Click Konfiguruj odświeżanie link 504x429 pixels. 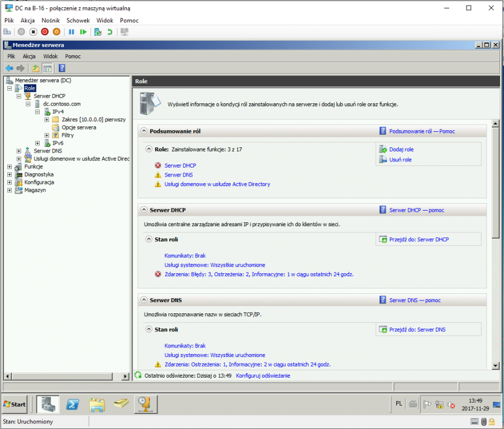point(263,376)
